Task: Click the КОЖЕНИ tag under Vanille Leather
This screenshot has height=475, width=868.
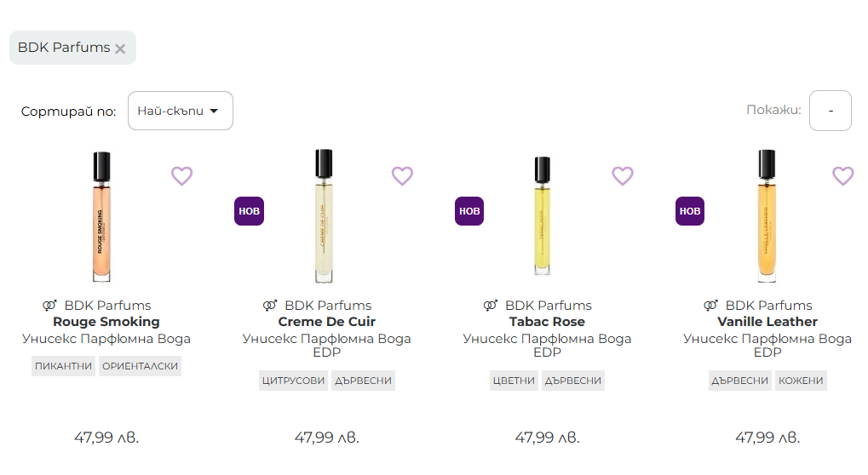Action: point(801,381)
